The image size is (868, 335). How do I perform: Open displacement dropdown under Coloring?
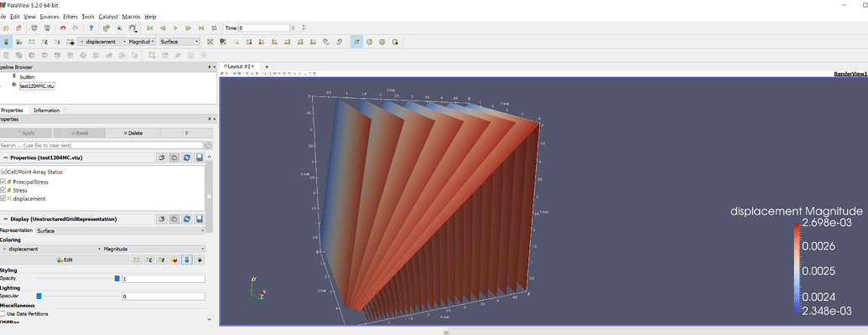(x=51, y=250)
